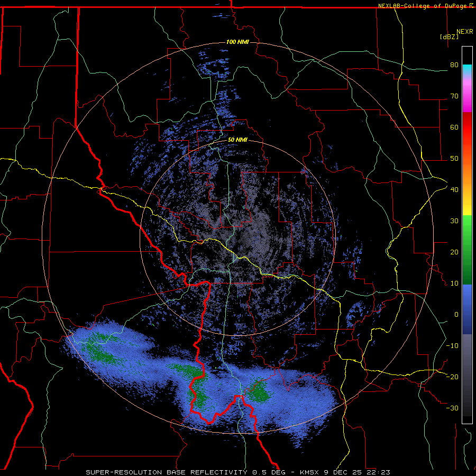Image resolution: width=476 pixels, height=476 pixels.
Task: Click the NEXR label above the color scale
Action: click(x=465, y=32)
